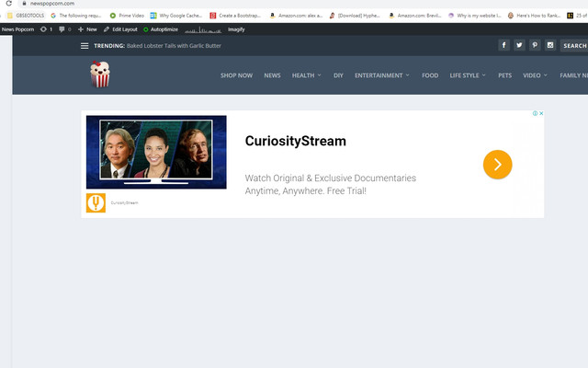This screenshot has height=368, width=588.
Task: Click the orange arrow button in the ad
Action: point(497,165)
